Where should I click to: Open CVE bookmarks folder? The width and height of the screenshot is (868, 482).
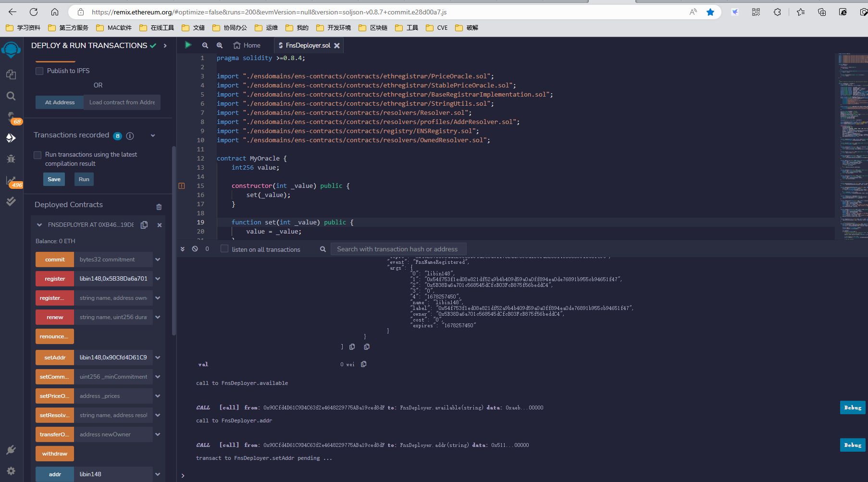click(437, 28)
